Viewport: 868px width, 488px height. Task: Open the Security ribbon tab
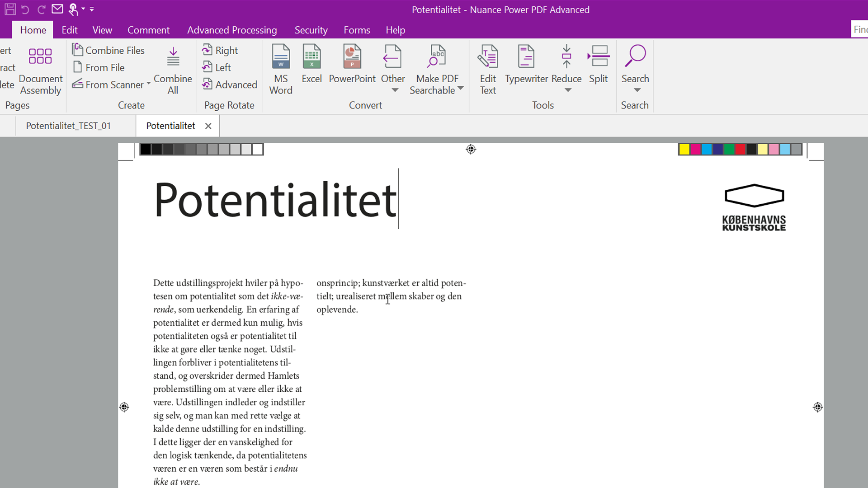coord(311,30)
